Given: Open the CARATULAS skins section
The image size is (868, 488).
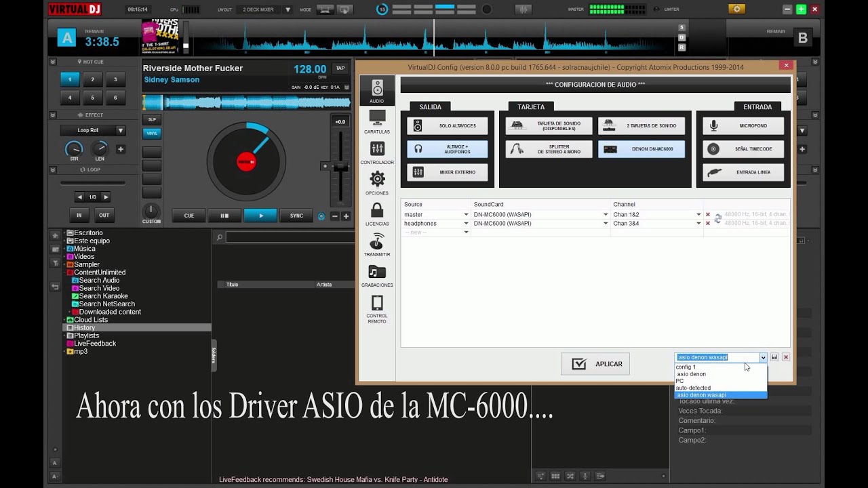Looking at the screenshot, I should click(x=377, y=121).
